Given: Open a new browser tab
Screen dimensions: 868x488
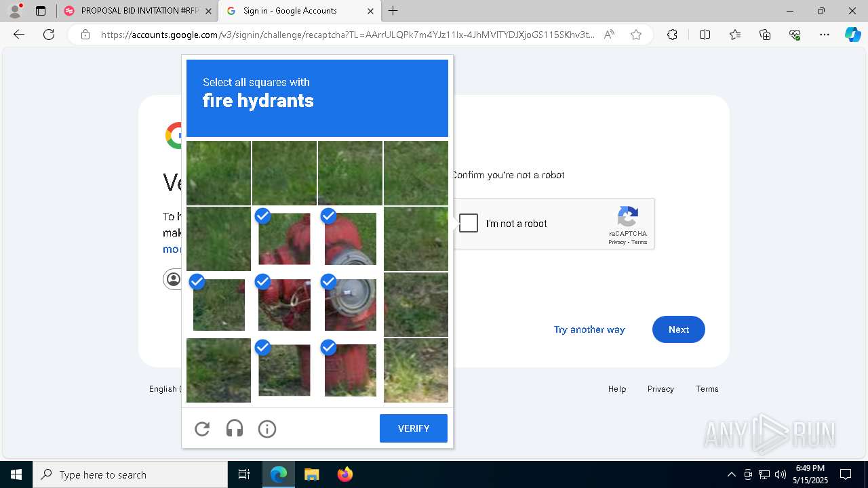Looking at the screenshot, I should click(393, 11).
